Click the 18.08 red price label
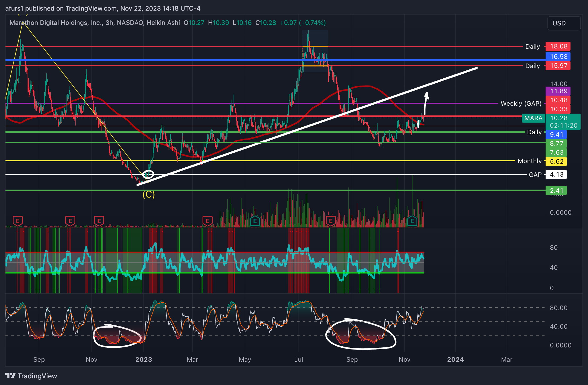Image resolution: width=588 pixels, height=385 pixels. (558, 46)
